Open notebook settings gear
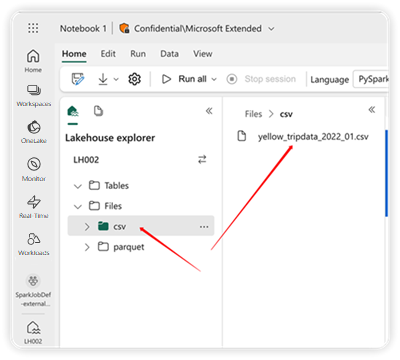The height and width of the screenshot is (360, 400). coord(134,79)
